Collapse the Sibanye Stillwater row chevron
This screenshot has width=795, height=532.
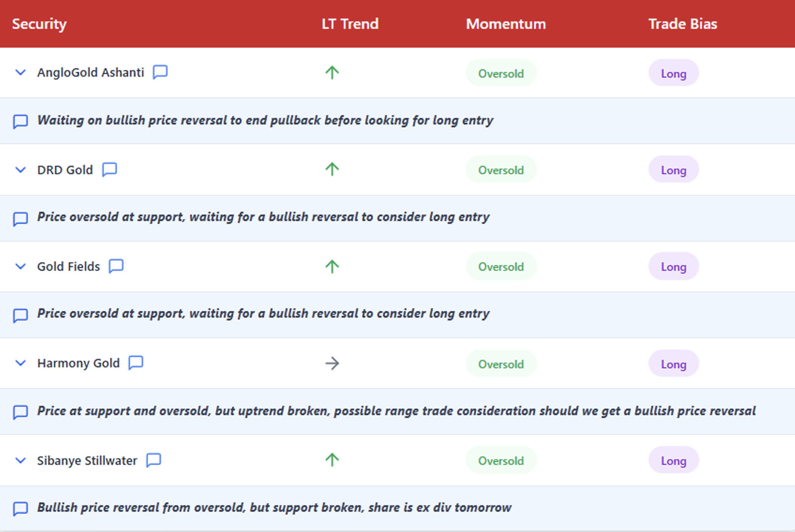21,460
